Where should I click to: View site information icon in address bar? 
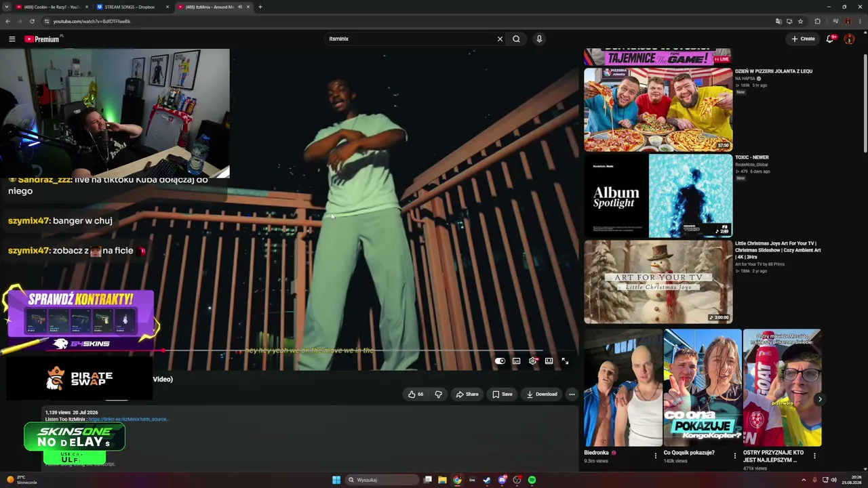click(x=47, y=21)
